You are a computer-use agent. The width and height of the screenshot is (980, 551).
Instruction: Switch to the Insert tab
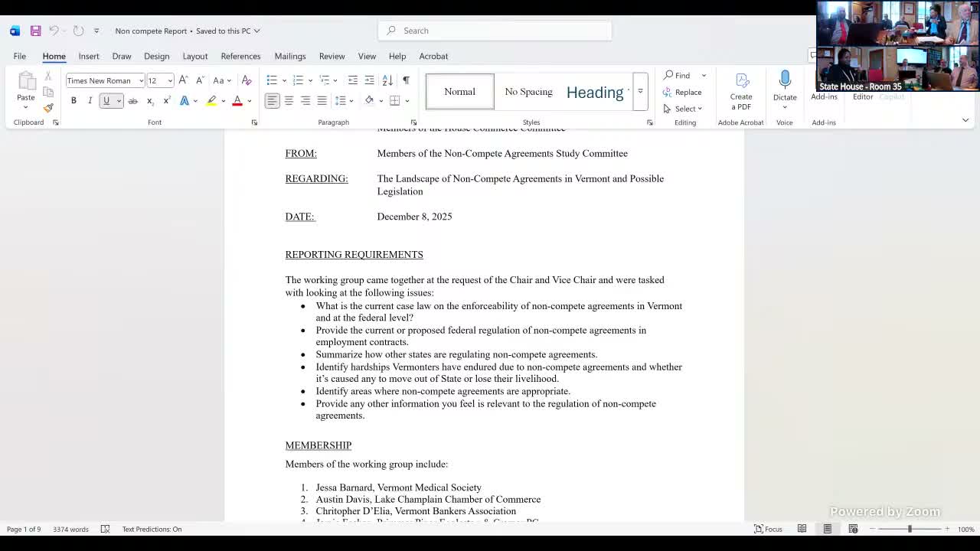click(89, 56)
